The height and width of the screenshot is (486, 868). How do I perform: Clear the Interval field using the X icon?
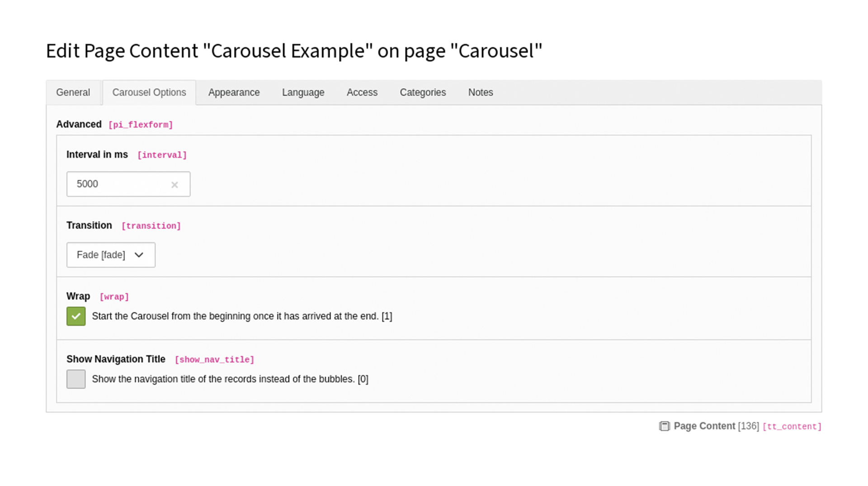tap(175, 185)
